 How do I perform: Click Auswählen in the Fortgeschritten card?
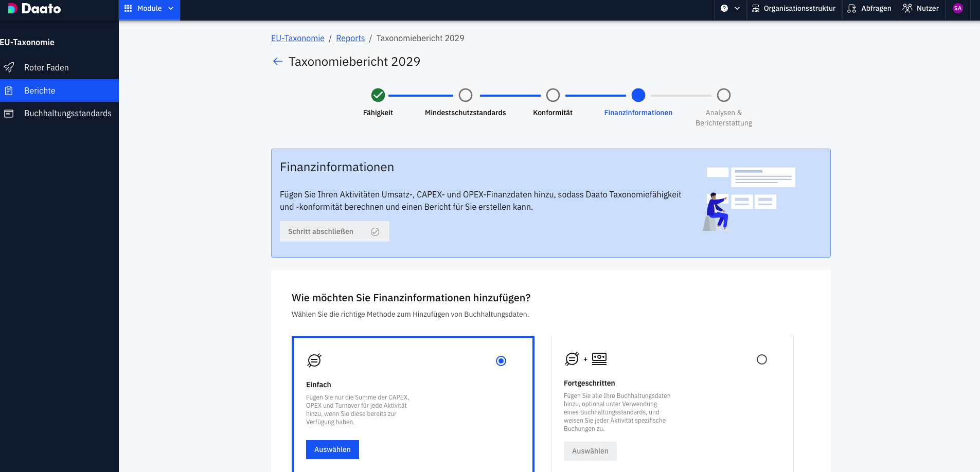[590, 451]
